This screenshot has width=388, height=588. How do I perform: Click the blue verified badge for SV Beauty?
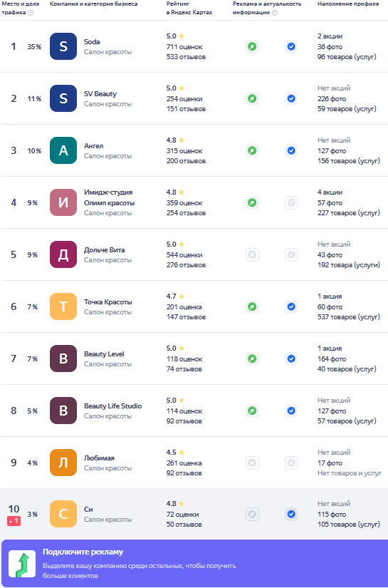291,98
